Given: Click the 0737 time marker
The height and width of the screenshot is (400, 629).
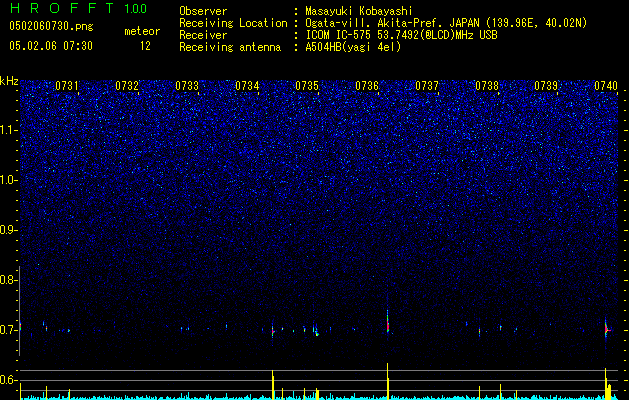Looking at the screenshot, I should pyautogui.click(x=427, y=86).
